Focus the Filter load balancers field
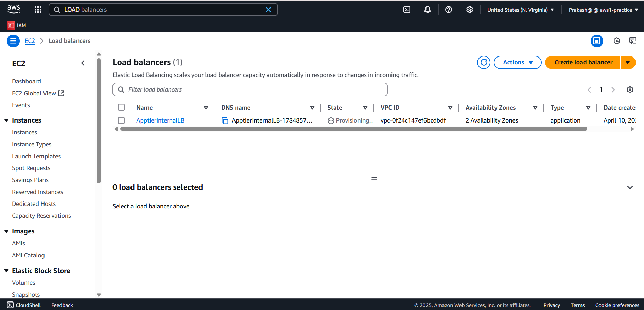 tap(250, 89)
